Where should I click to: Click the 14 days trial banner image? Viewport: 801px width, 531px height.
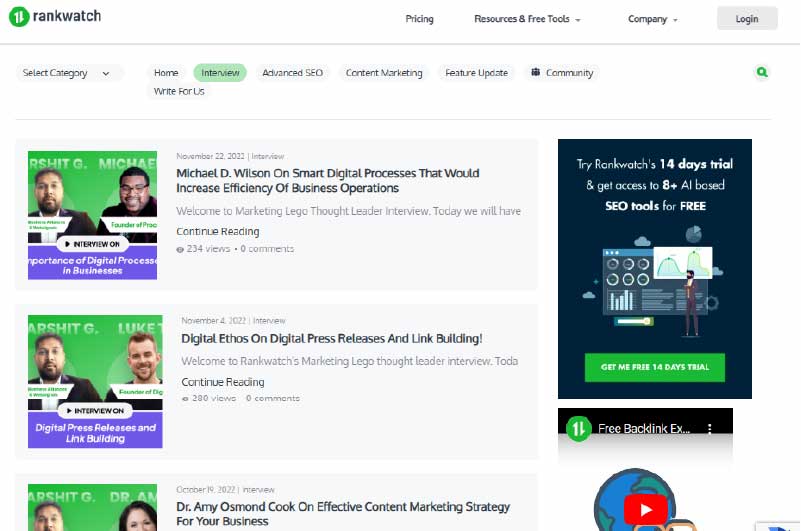pyautogui.click(x=654, y=269)
